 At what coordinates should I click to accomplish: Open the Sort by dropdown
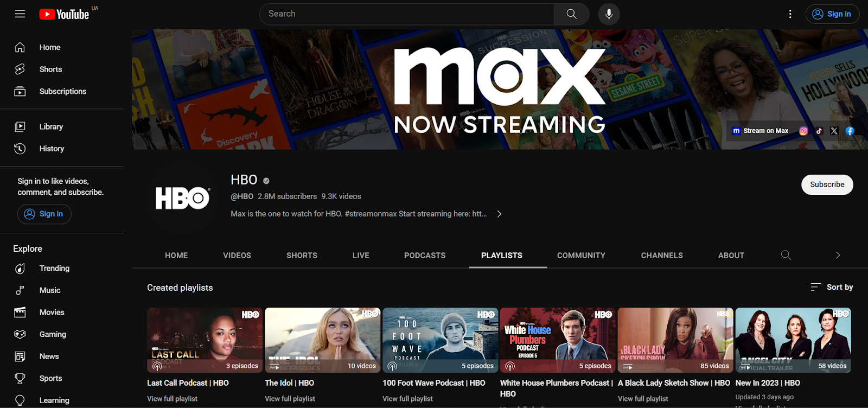pyautogui.click(x=832, y=287)
